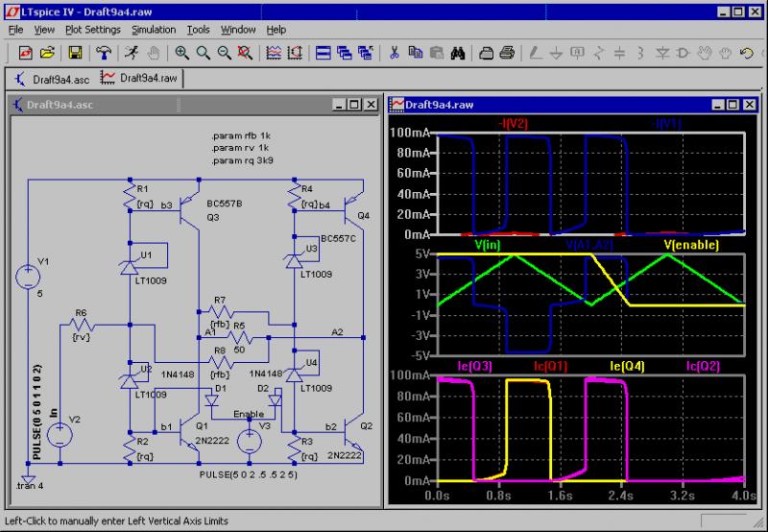Click the Zoom In magnifier icon

[182, 53]
